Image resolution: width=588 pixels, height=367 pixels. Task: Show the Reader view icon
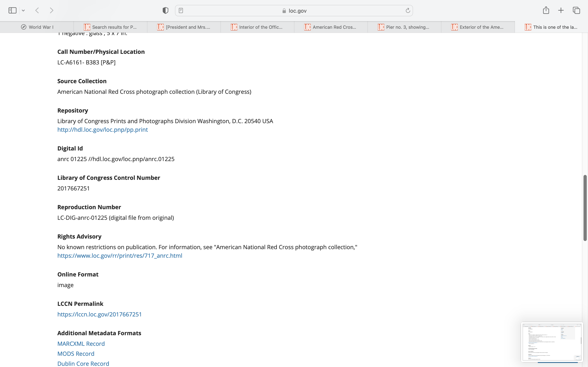click(181, 10)
